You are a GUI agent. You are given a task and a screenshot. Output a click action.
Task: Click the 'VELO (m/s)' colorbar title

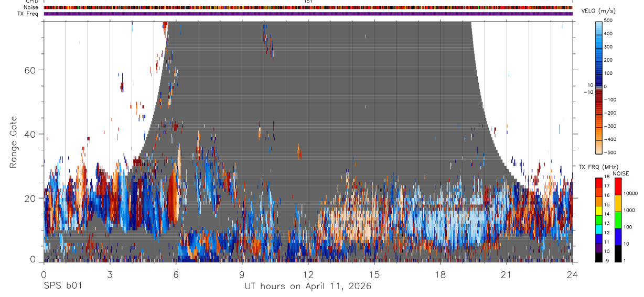coord(598,11)
